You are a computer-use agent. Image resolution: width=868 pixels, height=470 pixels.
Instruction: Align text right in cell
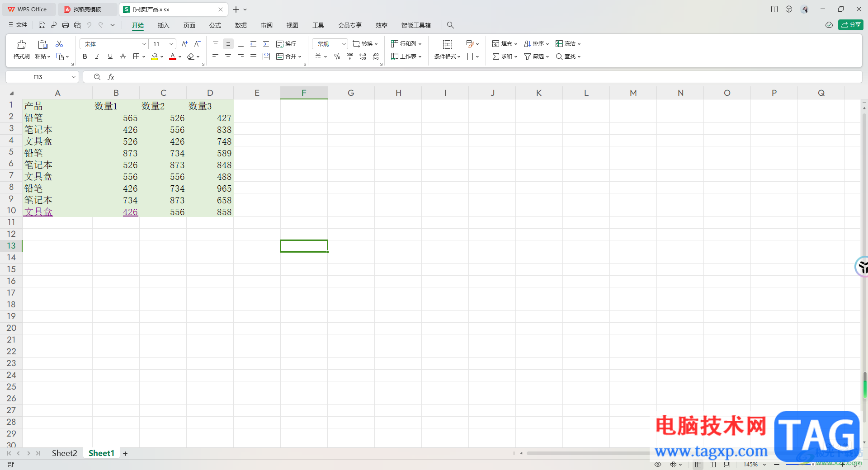(241, 56)
